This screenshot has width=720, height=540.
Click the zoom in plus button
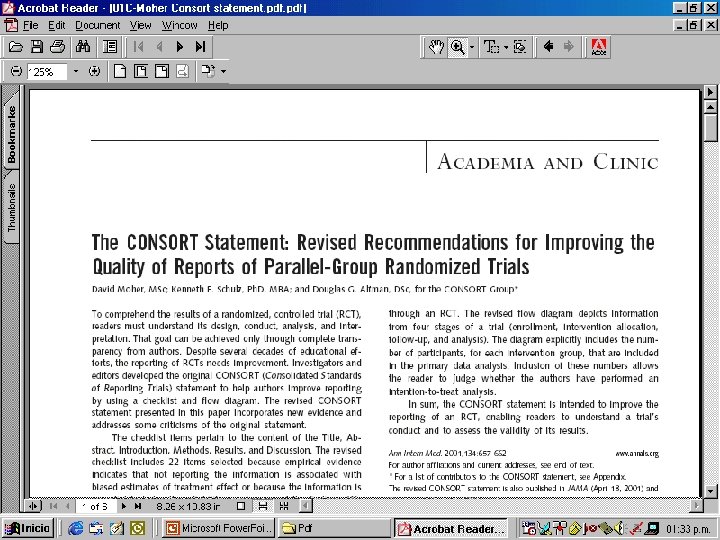[x=94, y=71]
